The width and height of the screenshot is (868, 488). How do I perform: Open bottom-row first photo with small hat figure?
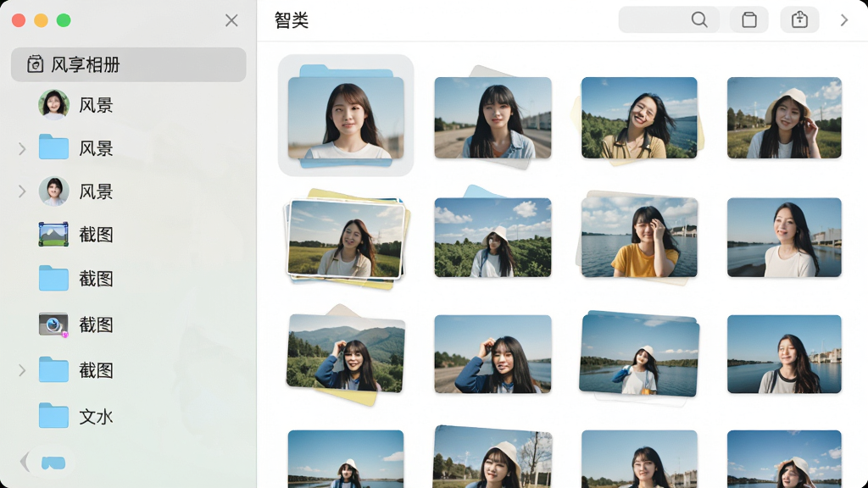[x=346, y=458]
